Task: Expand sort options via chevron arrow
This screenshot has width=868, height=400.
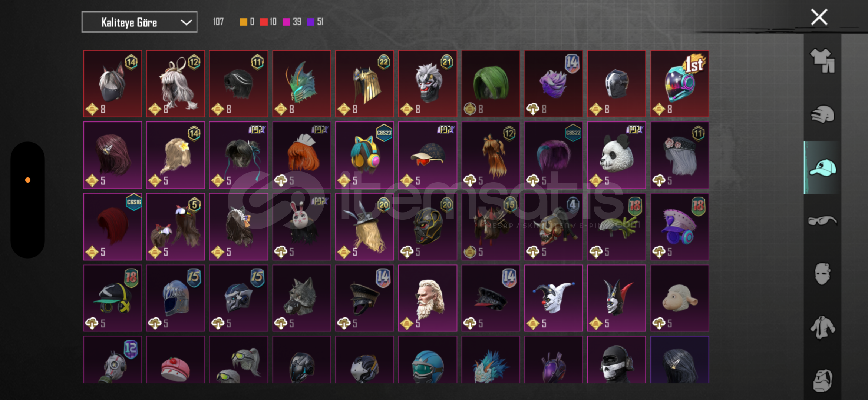Action: pos(186,22)
